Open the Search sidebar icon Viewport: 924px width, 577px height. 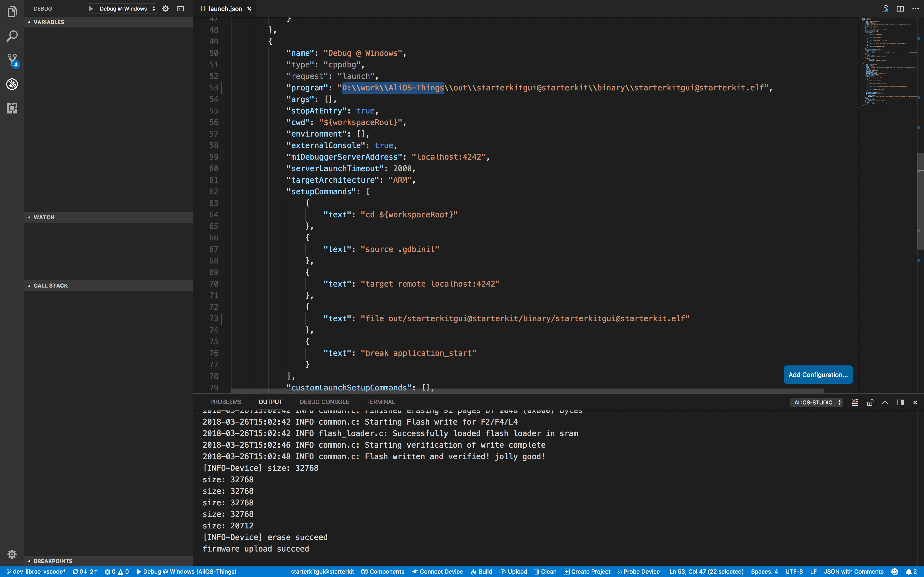coord(12,36)
